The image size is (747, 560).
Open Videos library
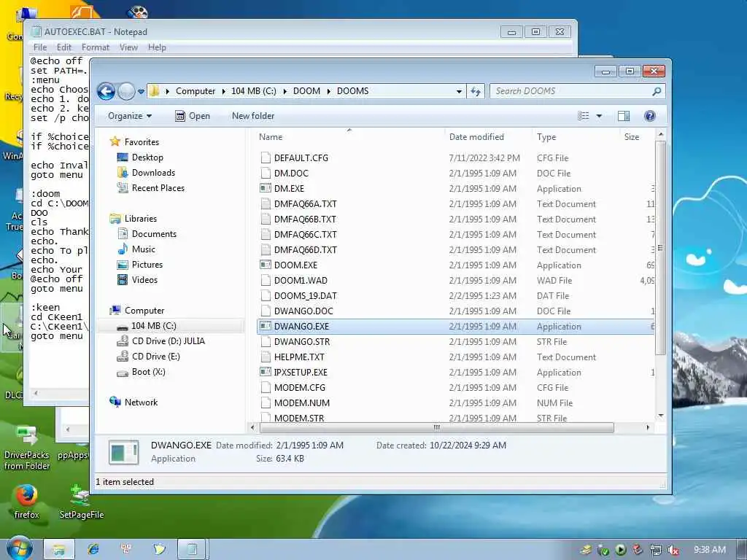click(144, 279)
